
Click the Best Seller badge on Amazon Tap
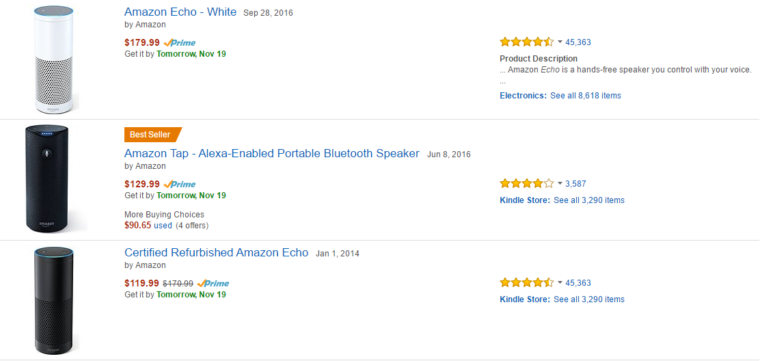[x=152, y=135]
